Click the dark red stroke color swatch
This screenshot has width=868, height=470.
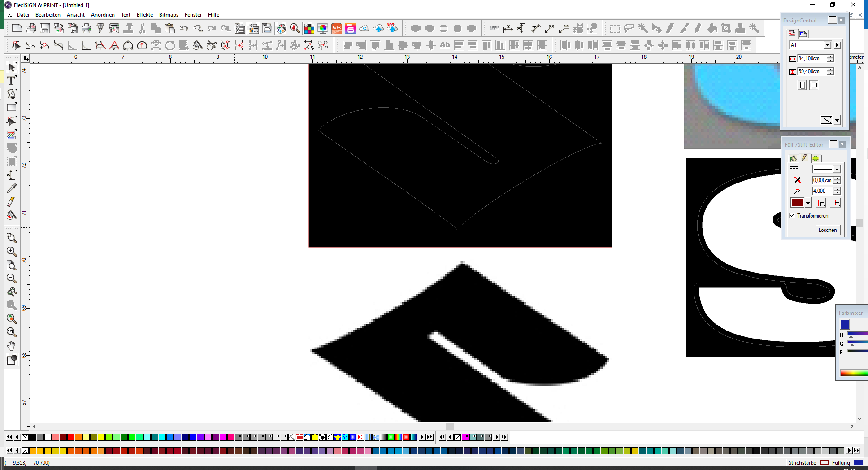tap(797, 203)
